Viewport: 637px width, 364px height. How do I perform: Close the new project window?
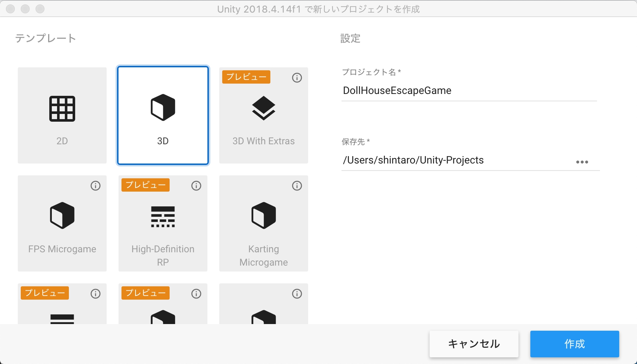[x=10, y=9]
